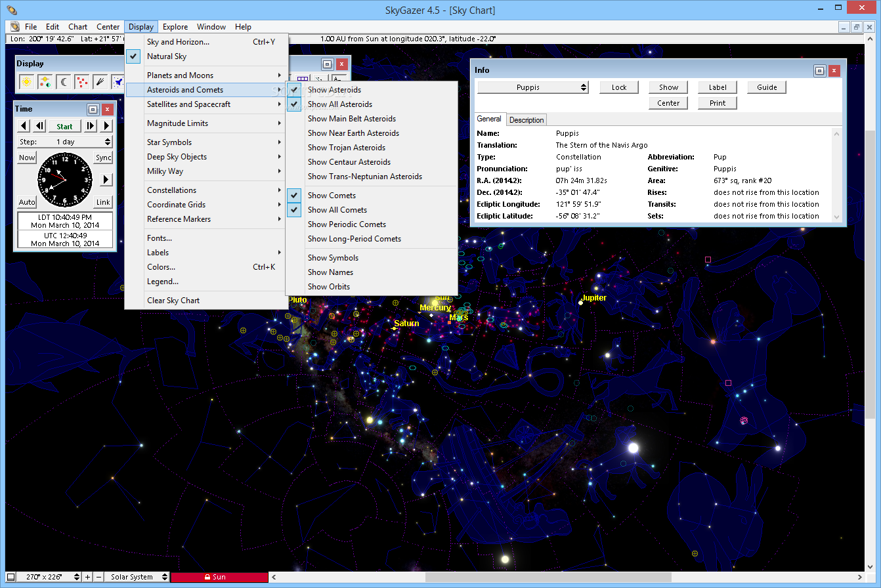This screenshot has height=588, width=881.
Task: Step forward one time step
Action: (x=91, y=126)
